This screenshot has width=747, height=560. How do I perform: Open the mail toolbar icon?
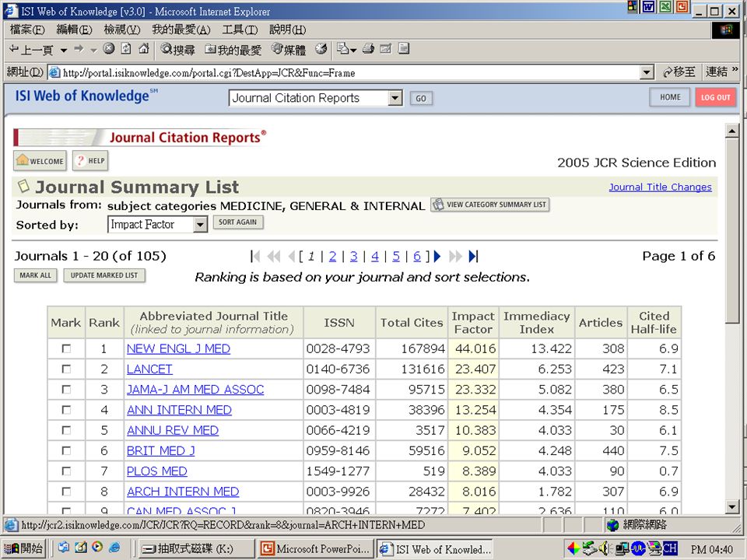point(343,48)
